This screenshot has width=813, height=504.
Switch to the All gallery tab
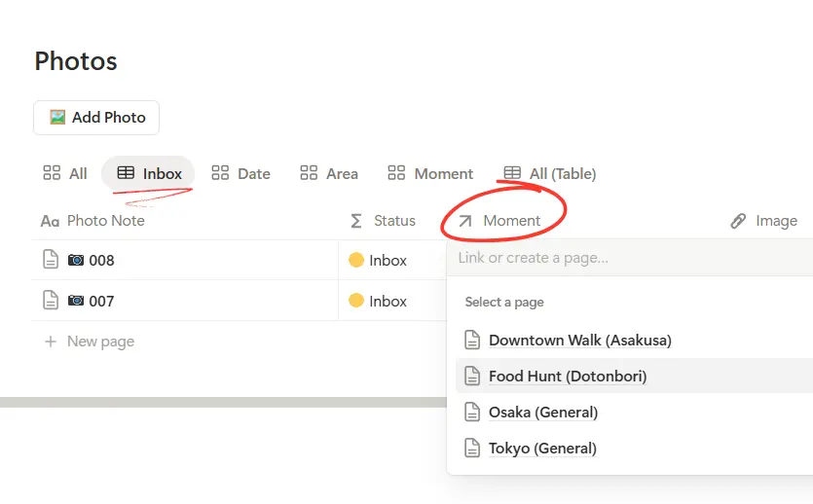point(65,173)
